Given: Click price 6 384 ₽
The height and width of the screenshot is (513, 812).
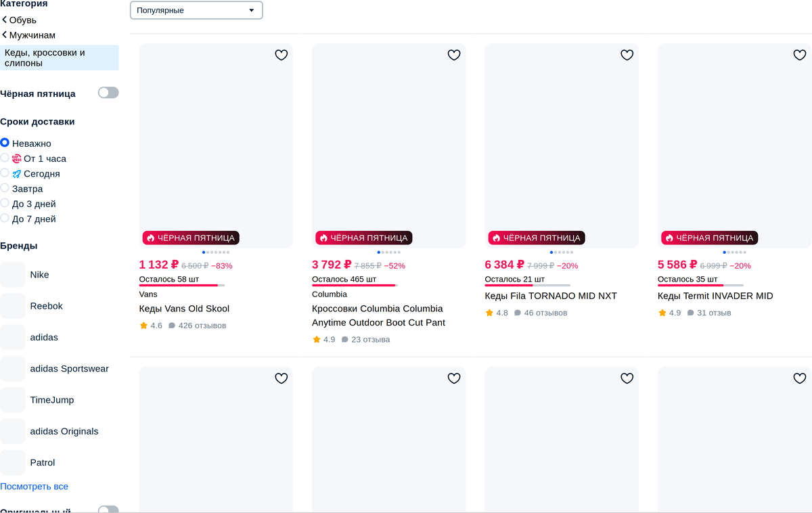Looking at the screenshot, I should [505, 265].
